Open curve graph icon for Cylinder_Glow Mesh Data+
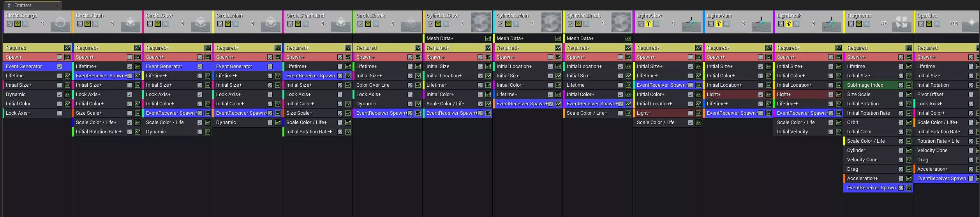Viewport: 980px width, 217px height. click(488, 38)
